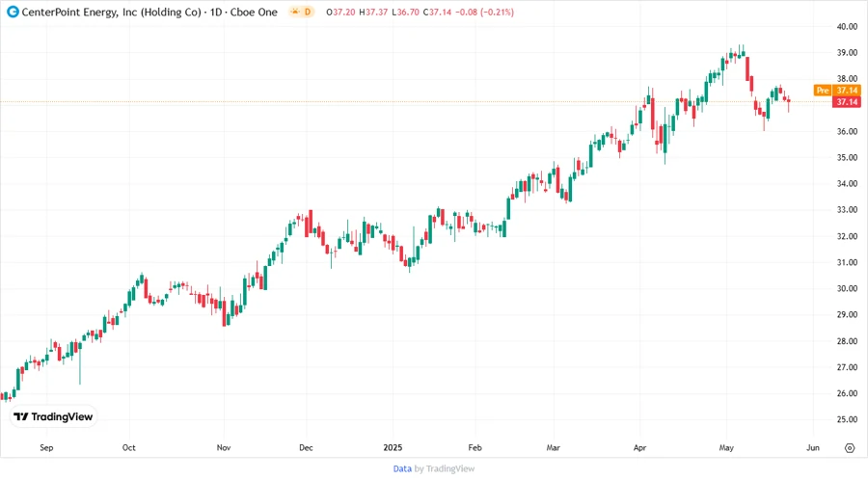Click the Apr date axis label

pyautogui.click(x=640, y=448)
